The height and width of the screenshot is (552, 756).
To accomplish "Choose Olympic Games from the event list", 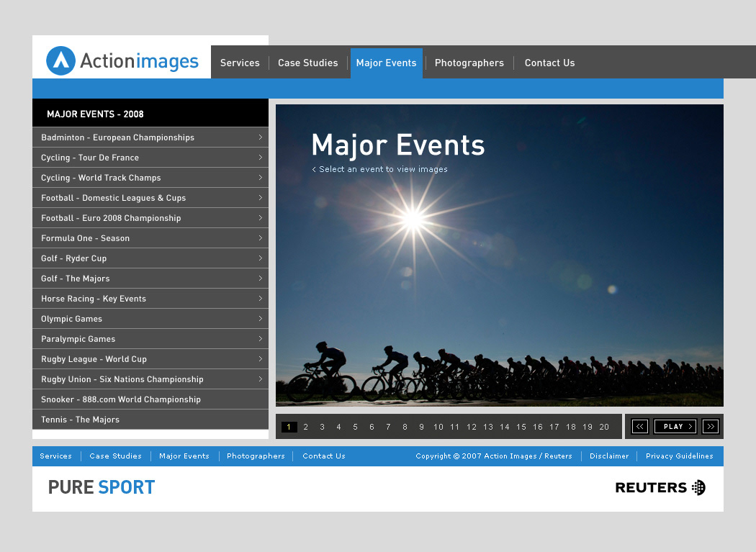I will (72, 319).
